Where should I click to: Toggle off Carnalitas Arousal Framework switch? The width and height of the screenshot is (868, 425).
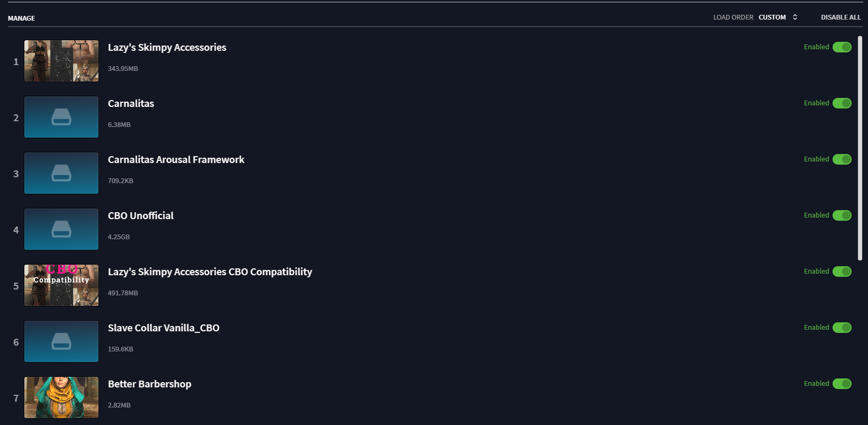click(x=842, y=159)
